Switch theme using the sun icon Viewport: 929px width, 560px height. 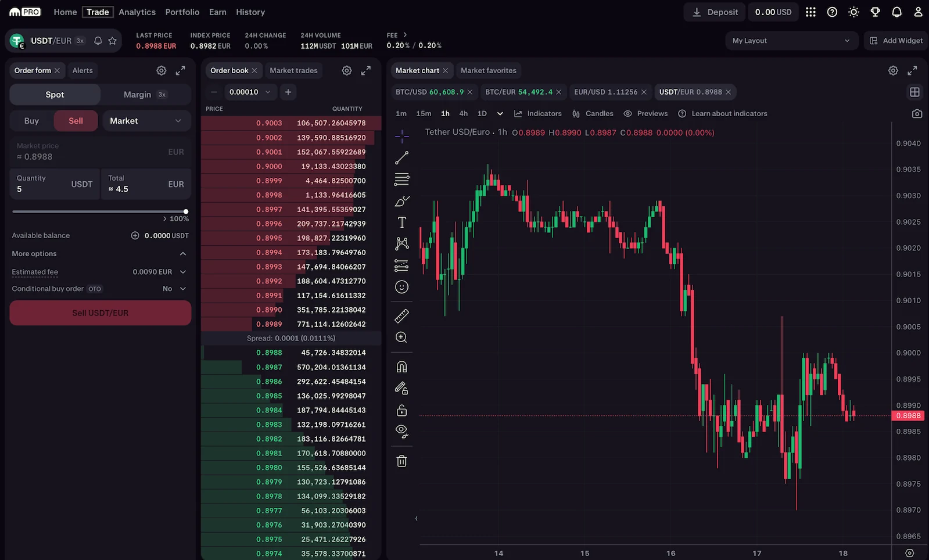click(853, 12)
